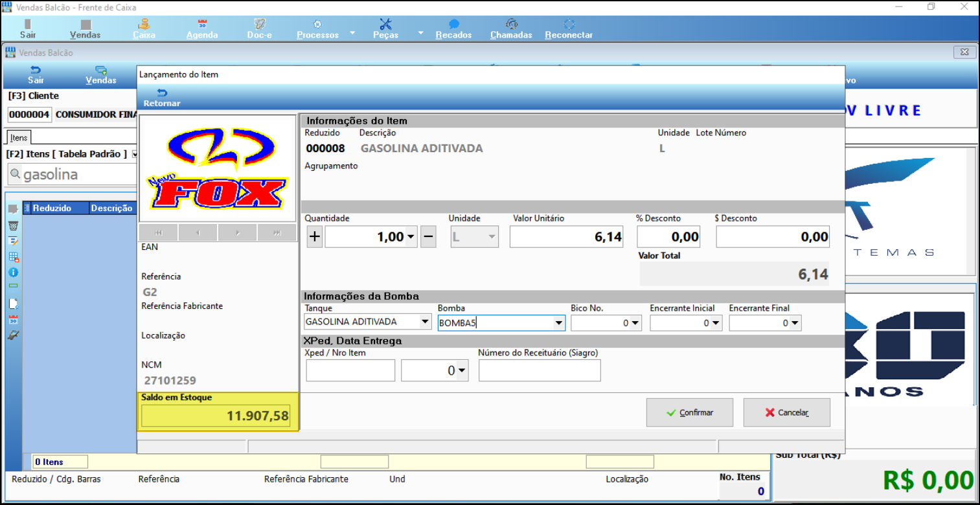This screenshot has height=505, width=980.
Task: Click the document page sidebar icon
Action: pyautogui.click(x=13, y=303)
